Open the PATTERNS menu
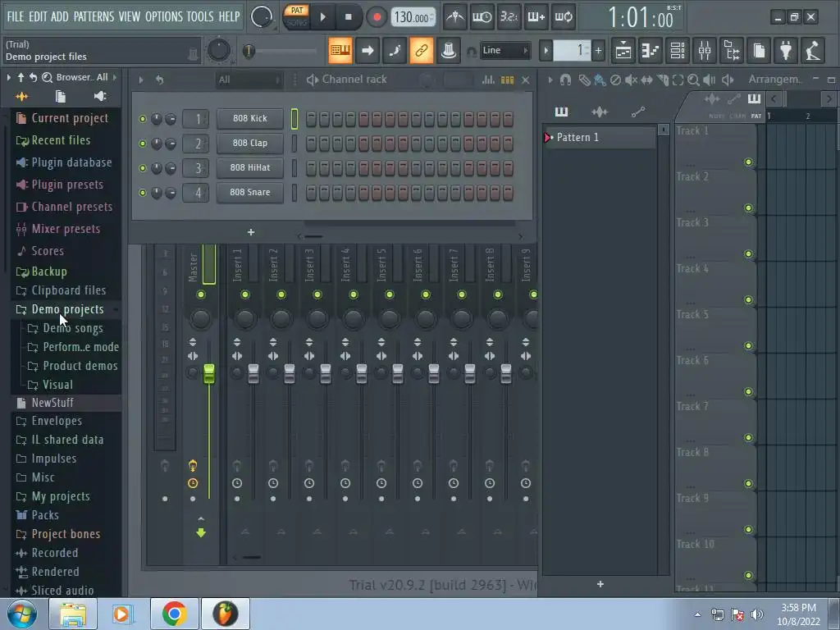Screen dimensions: 840x630 pos(94,16)
